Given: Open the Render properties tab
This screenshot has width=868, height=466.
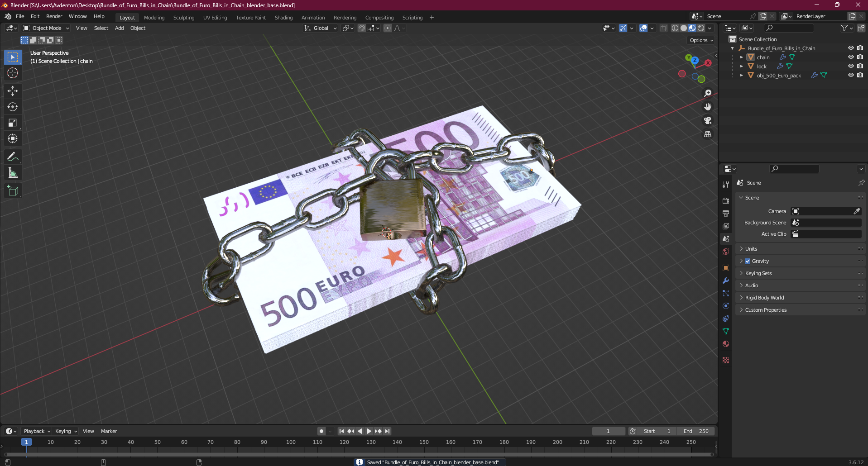Looking at the screenshot, I should coord(726,200).
